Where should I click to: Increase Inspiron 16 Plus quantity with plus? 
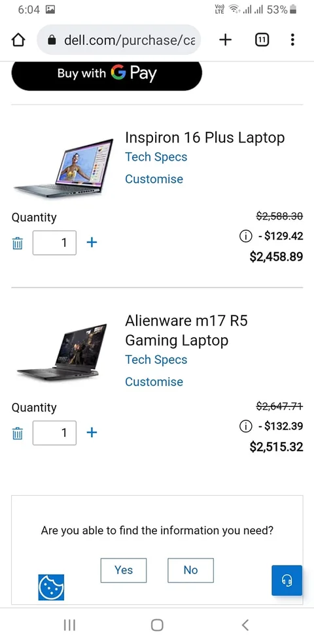click(92, 242)
